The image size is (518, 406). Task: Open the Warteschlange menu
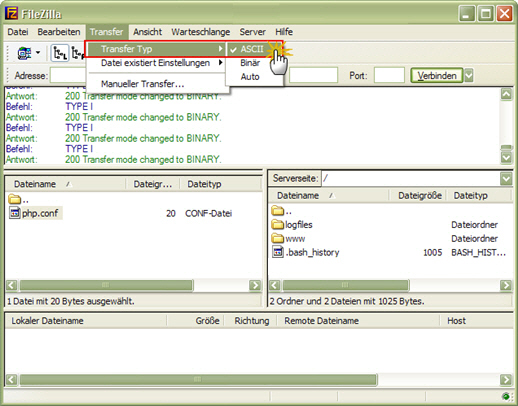[x=201, y=32]
